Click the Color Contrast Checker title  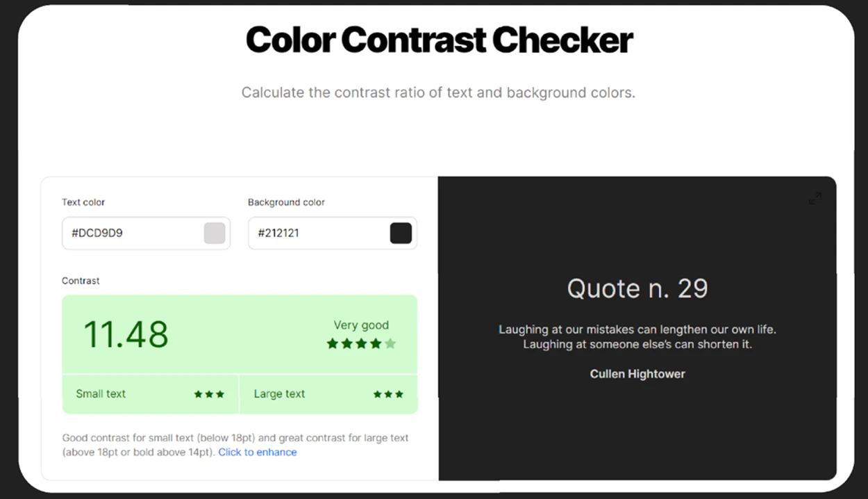pos(439,40)
